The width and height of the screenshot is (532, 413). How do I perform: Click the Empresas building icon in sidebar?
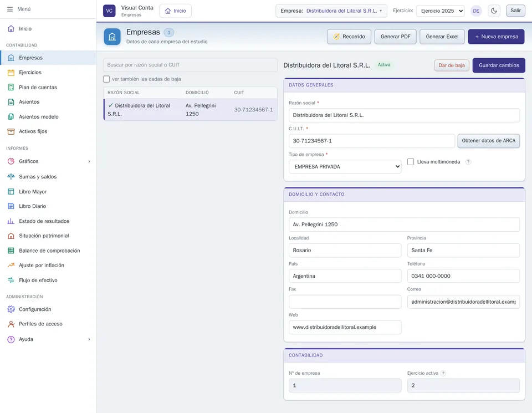pos(11,58)
